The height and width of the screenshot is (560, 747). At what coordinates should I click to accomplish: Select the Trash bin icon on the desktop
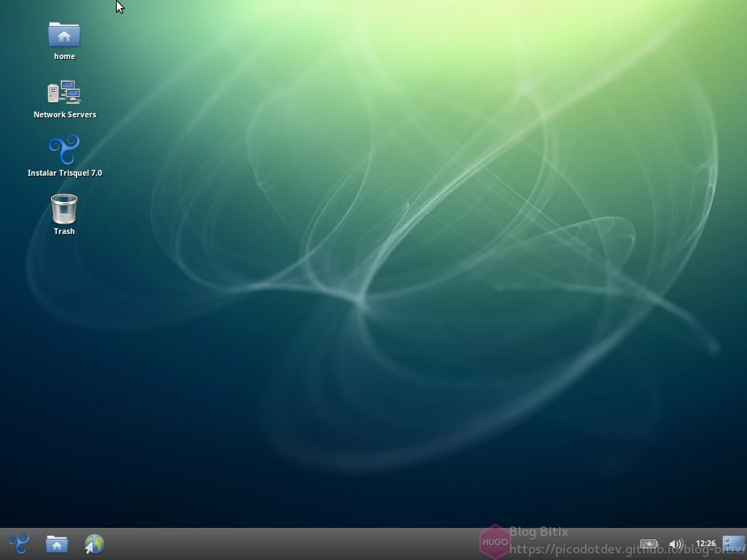[x=64, y=209]
